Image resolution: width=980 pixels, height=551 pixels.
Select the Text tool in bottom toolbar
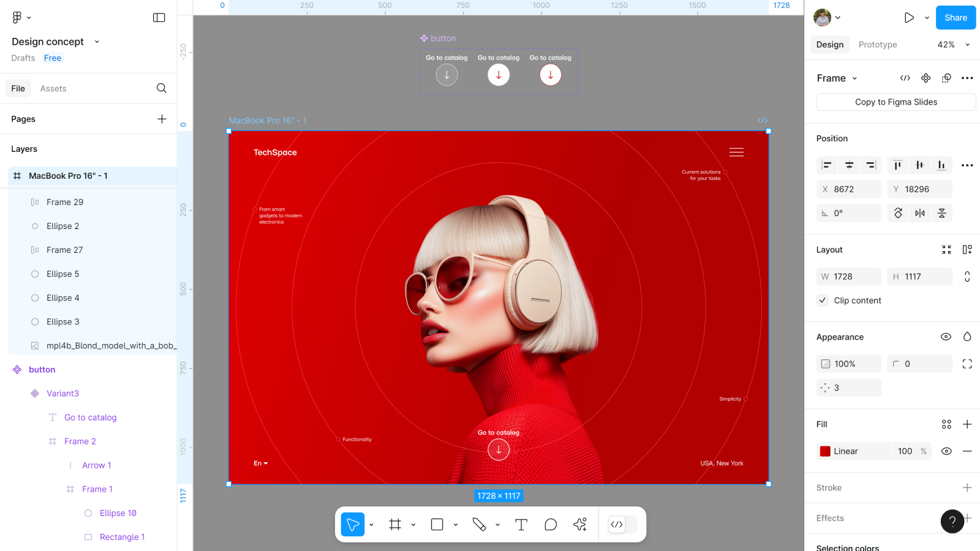pos(521,525)
